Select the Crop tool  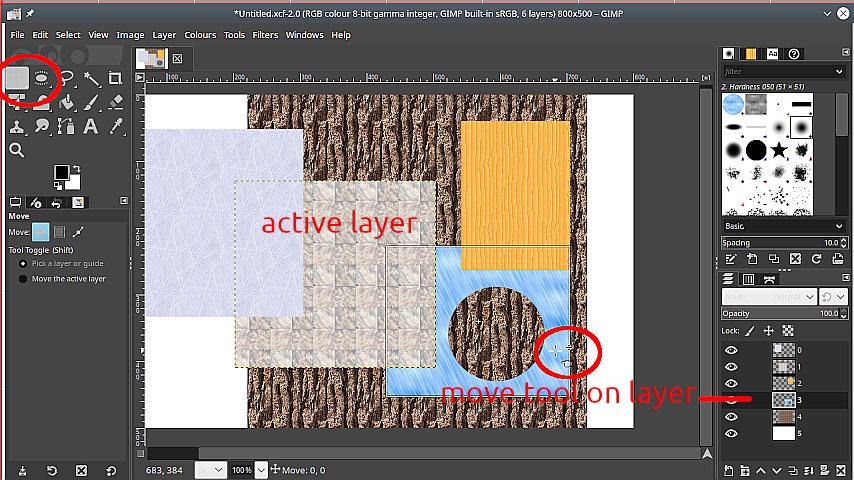click(116, 78)
